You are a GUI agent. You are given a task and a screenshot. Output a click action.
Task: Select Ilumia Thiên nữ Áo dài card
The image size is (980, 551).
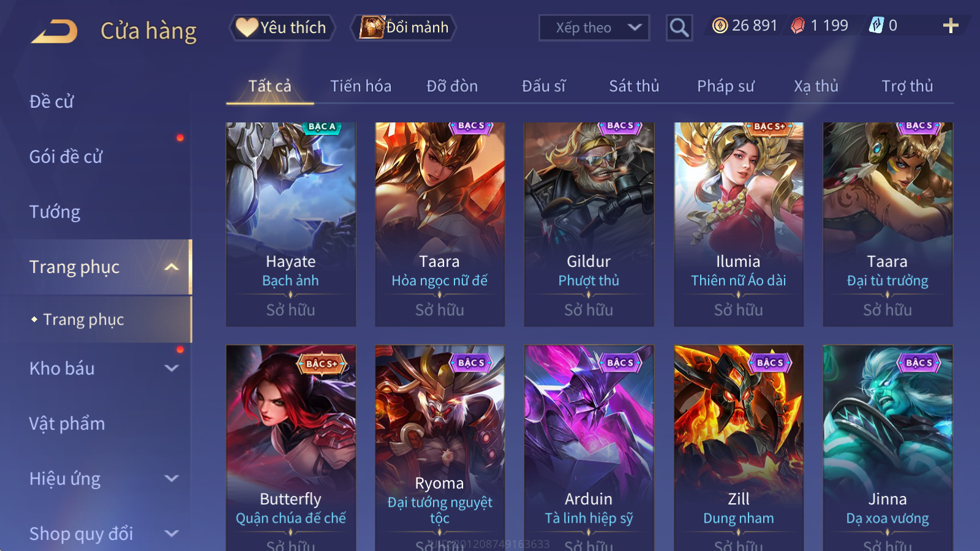tap(739, 224)
